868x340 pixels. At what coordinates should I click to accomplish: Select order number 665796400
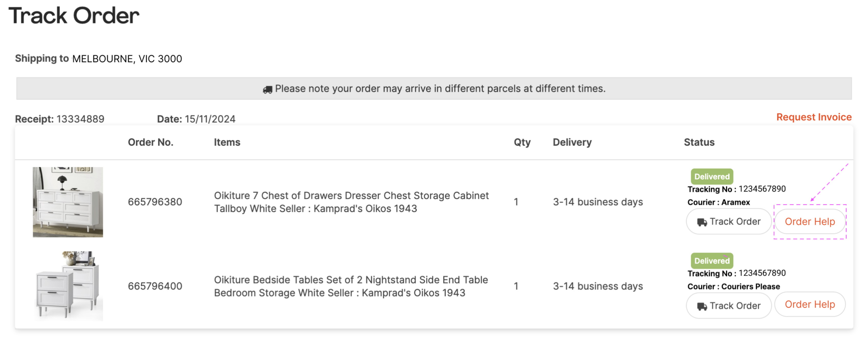[x=155, y=286]
